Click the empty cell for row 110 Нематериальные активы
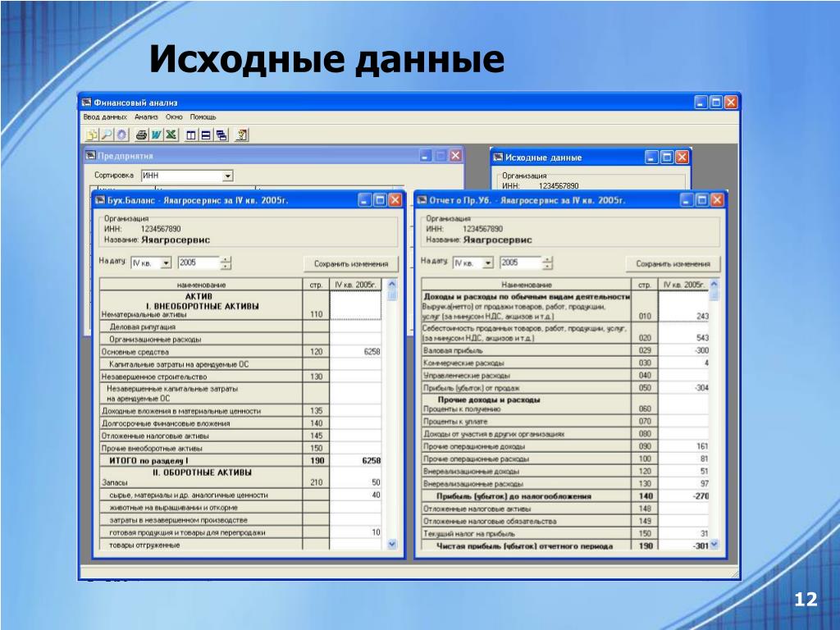This screenshot has width=840, height=630. [x=356, y=305]
